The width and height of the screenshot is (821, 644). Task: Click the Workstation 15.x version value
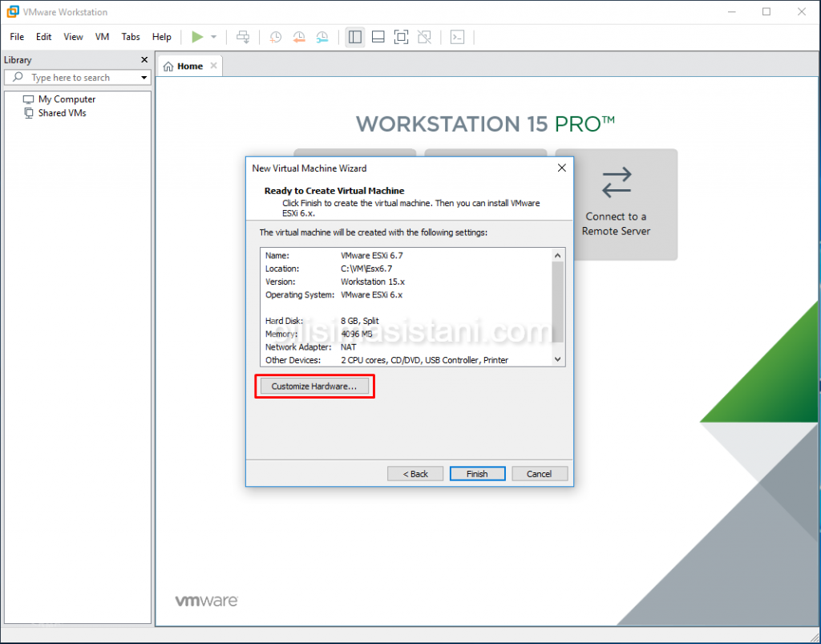click(373, 281)
